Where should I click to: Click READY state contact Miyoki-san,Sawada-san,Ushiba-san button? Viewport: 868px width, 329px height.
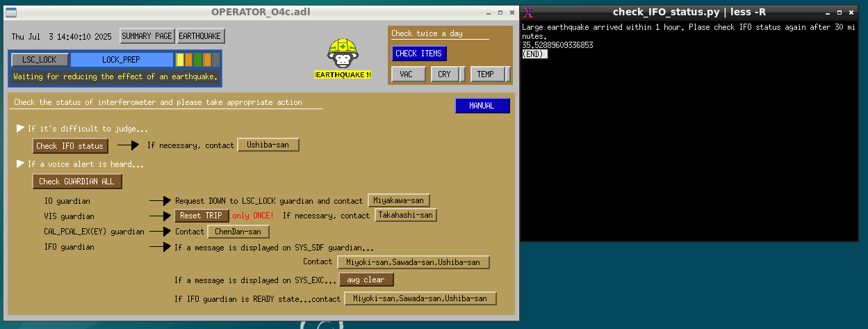click(420, 298)
